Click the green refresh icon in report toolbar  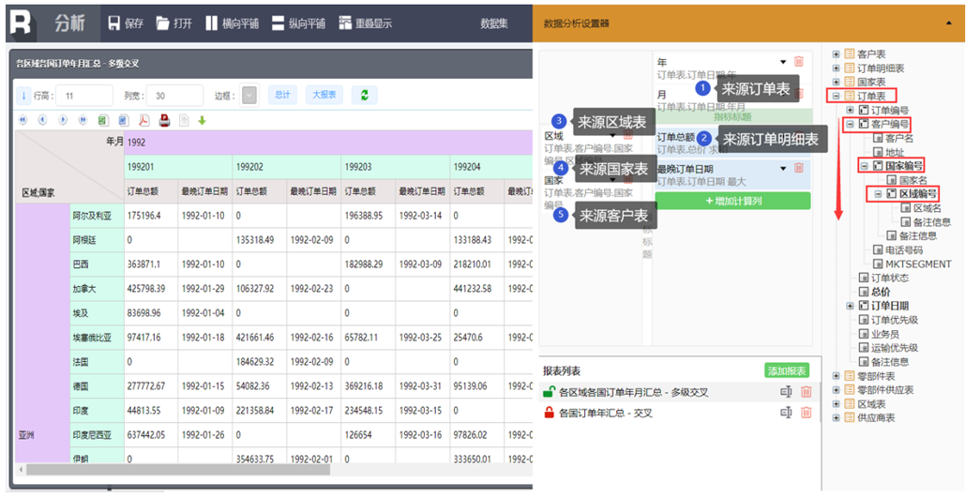(x=364, y=96)
